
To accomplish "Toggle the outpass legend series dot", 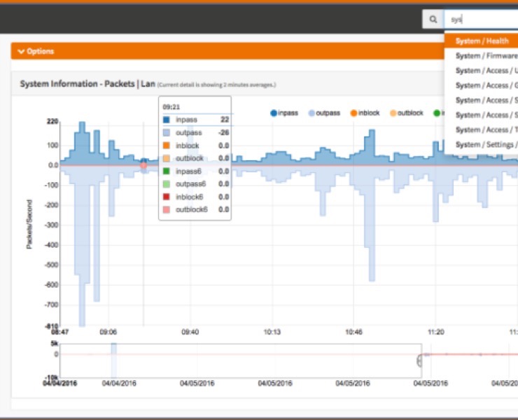I will pyautogui.click(x=311, y=113).
